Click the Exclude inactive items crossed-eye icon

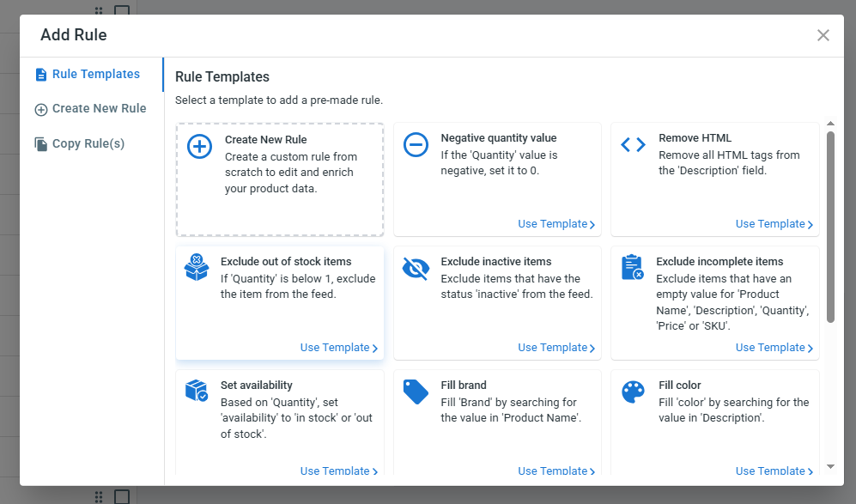point(416,269)
